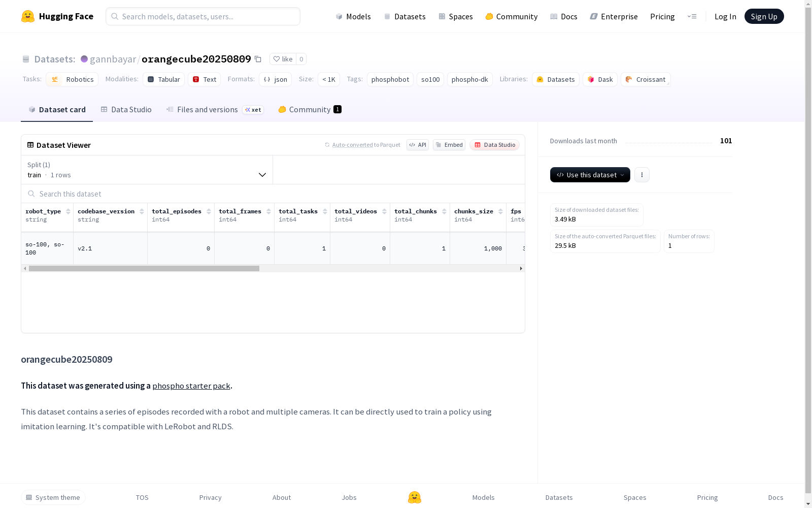Sort by total_episodes column arrows

pyautogui.click(x=209, y=211)
